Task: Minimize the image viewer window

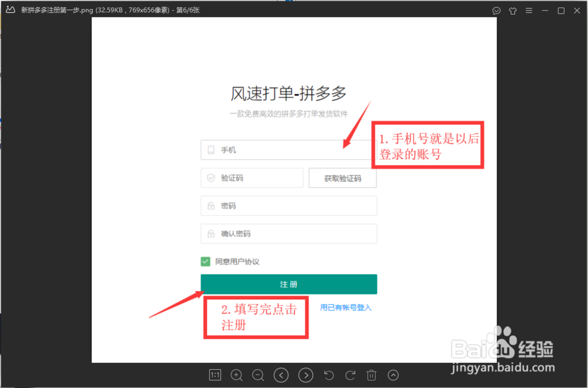Action: 545,11
